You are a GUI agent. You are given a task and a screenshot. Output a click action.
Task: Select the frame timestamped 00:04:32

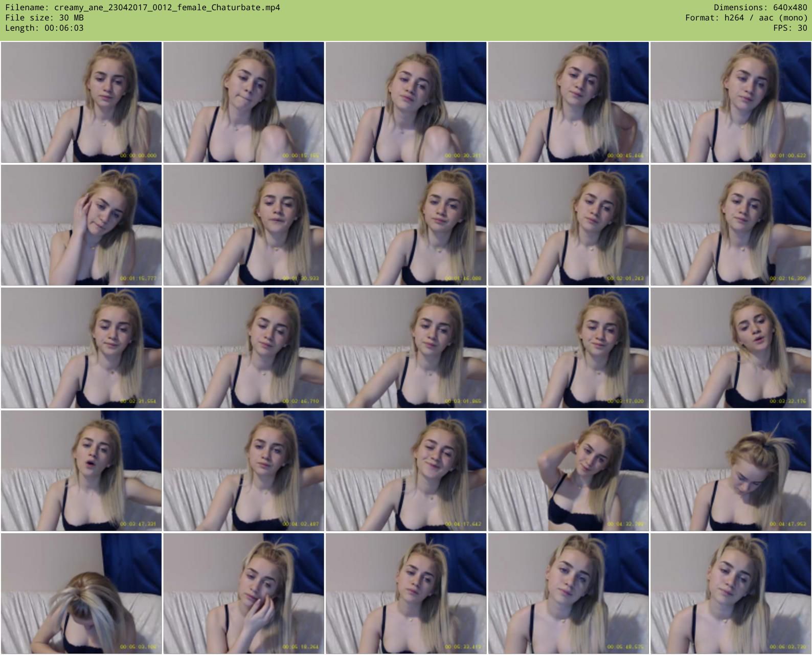pos(568,471)
